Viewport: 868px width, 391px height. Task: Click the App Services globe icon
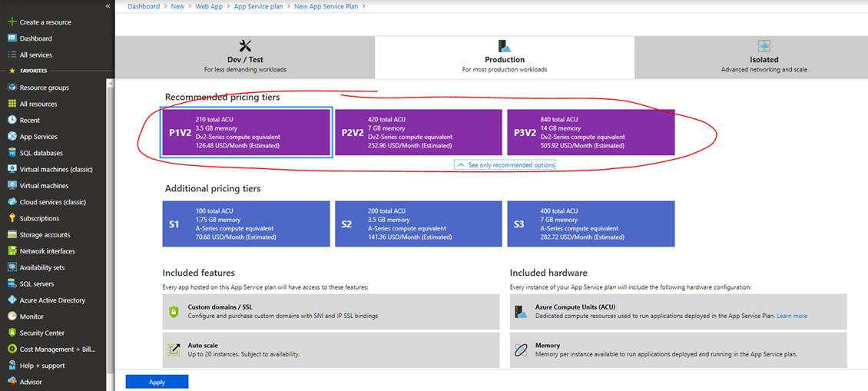click(x=12, y=136)
